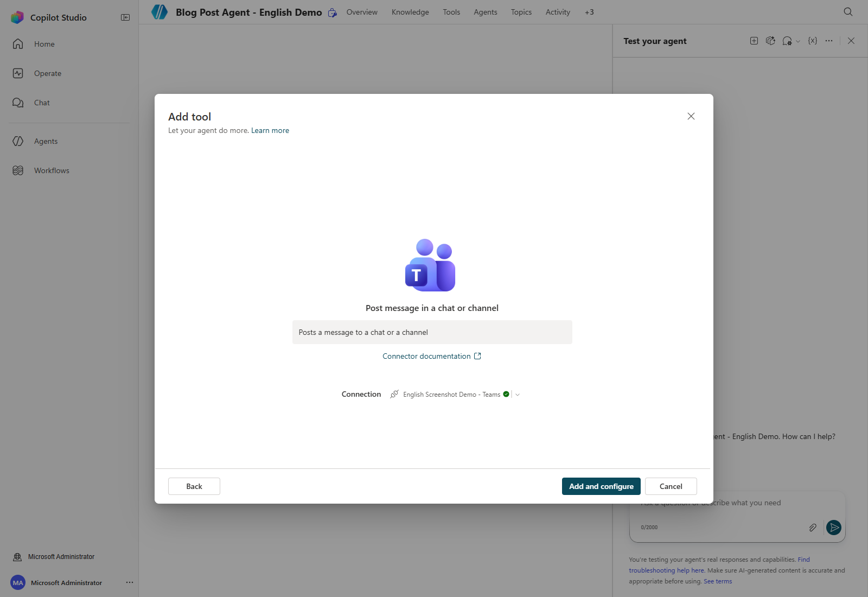
Task: Open search with the magnifier icon
Action: 848,12
